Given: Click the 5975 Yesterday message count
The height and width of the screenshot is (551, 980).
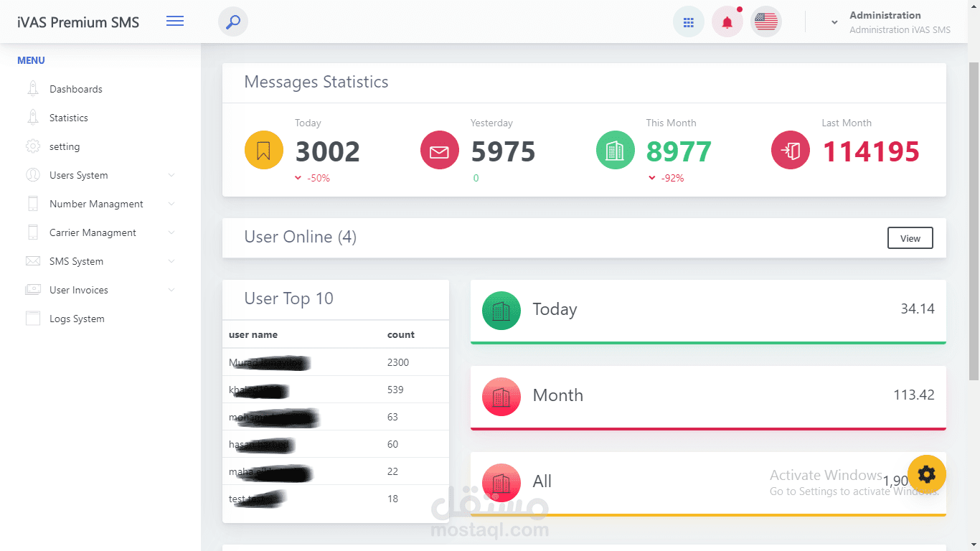Looking at the screenshot, I should click(504, 151).
